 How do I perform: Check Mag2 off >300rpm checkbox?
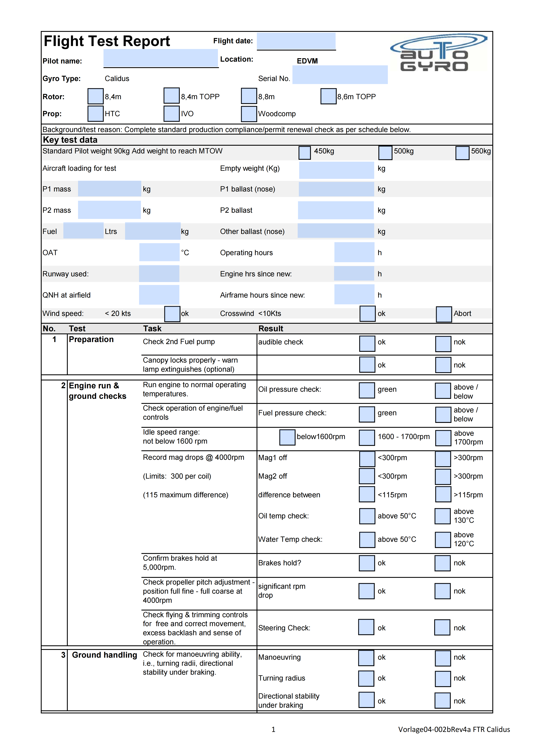click(443, 476)
